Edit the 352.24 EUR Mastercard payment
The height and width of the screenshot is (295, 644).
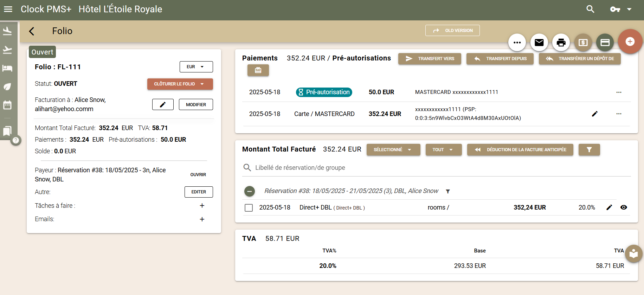[x=595, y=114]
